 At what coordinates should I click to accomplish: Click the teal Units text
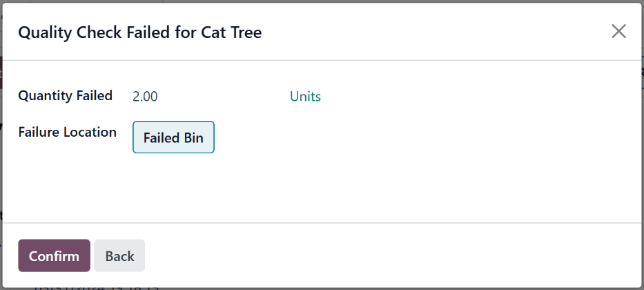coord(305,97)
